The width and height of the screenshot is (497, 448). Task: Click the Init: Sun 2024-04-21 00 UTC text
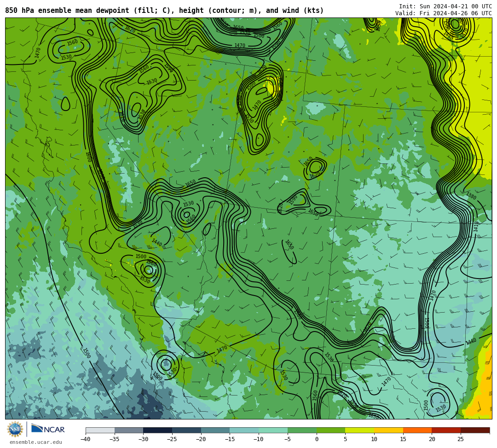click(445, 6)
